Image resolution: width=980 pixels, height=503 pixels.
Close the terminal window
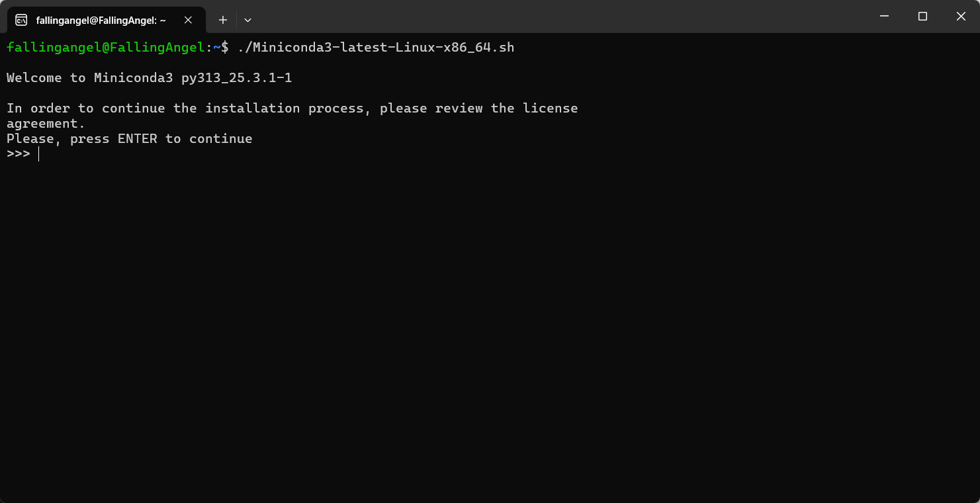pyautogui.click(x=961, y=17)
